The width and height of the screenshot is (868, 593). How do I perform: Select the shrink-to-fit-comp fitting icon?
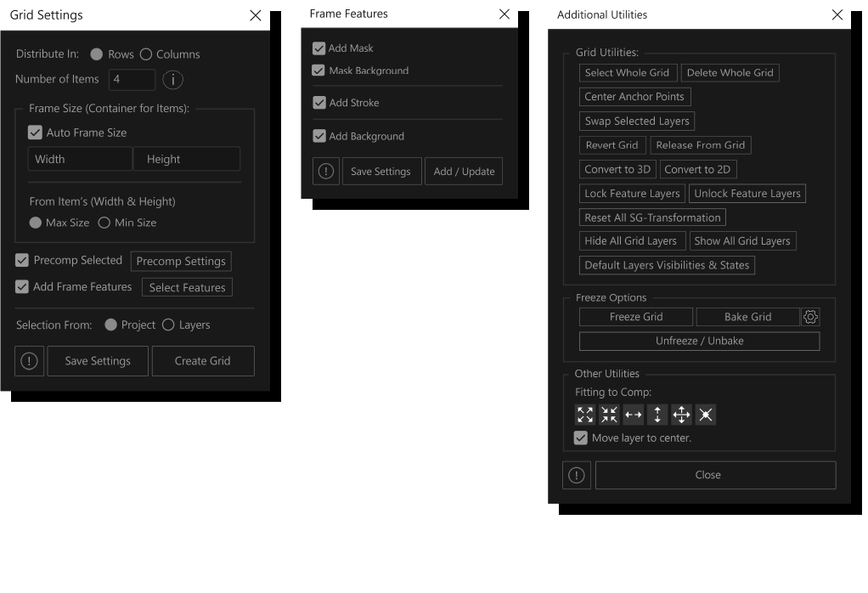coord(609,415)
